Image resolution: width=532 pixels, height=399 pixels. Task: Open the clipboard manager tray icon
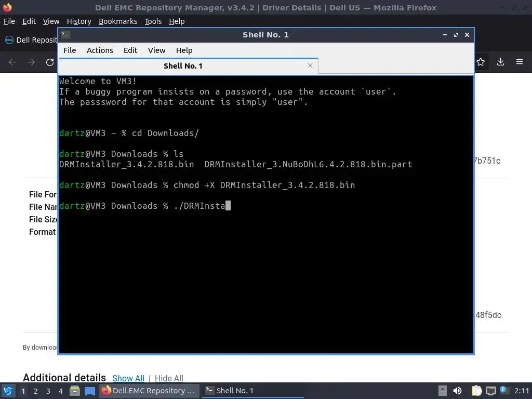[476, 391]
